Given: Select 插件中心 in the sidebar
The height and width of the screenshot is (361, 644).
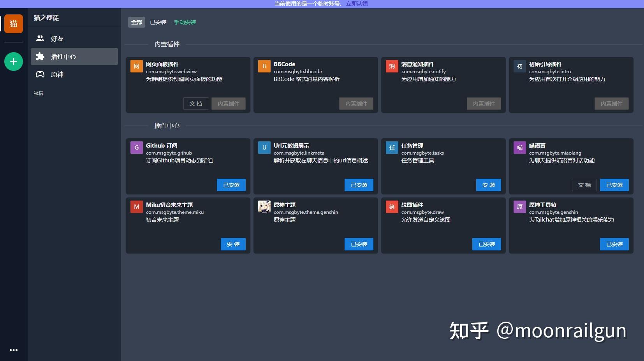Looking at the screenshot, I should point(74,56).
